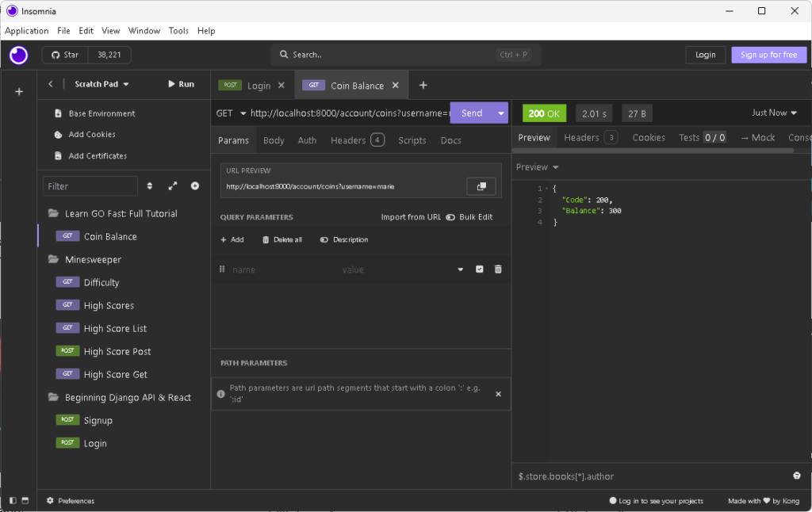Open the Tools menu

(x=178, y=31)
